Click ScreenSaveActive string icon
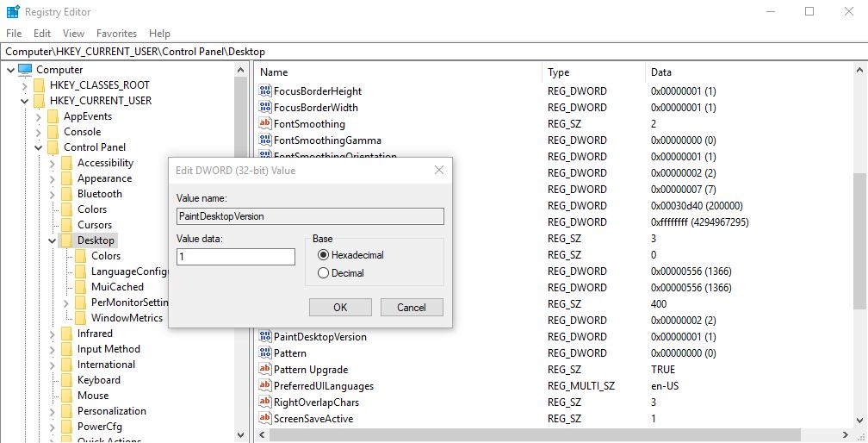 click(x=265, y=419)
